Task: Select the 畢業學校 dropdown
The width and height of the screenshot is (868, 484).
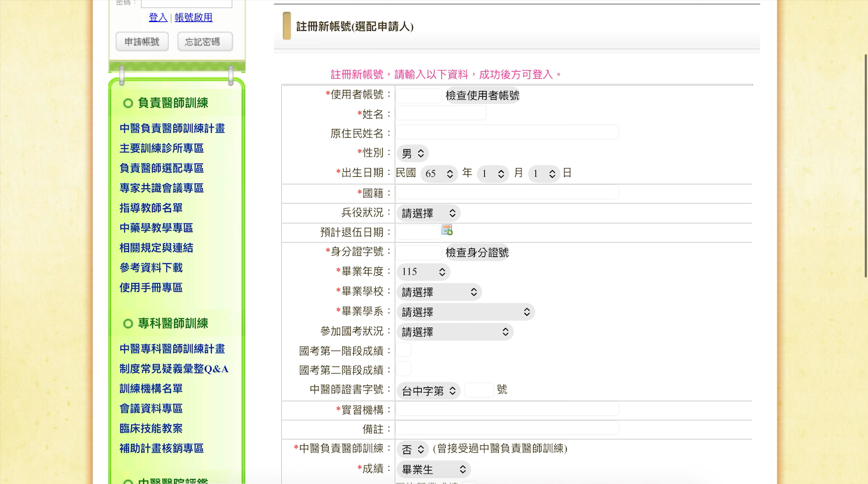Action: (439, 292)
